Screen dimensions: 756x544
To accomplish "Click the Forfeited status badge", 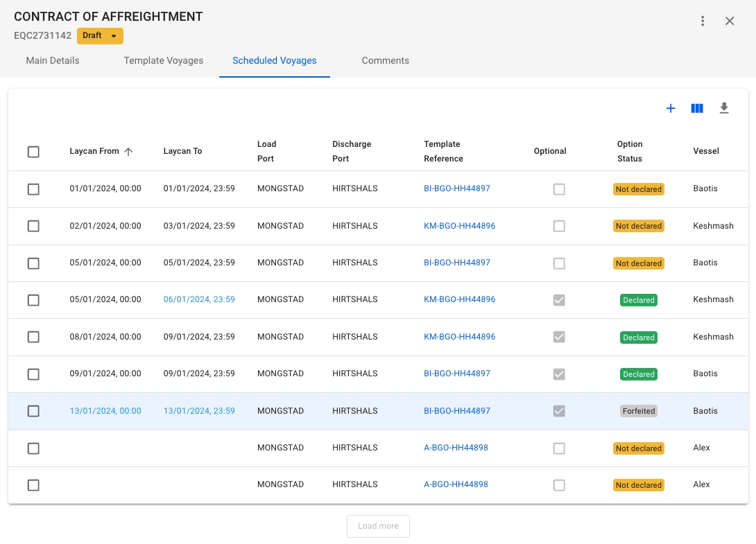I will tap(638, 411).
